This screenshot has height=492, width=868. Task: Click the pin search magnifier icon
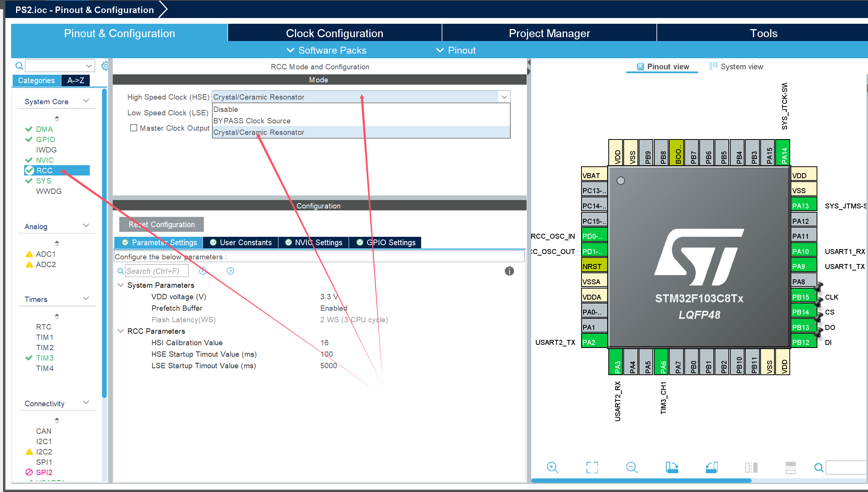[819, 467]
